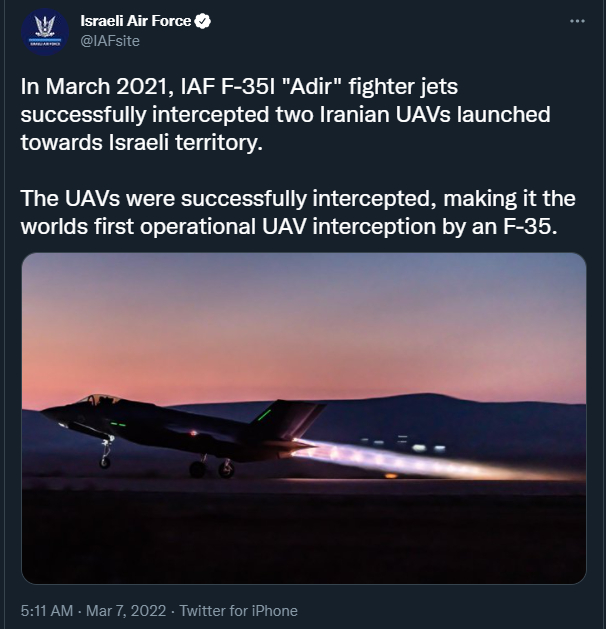Viewport: 606px width, 629px height.
Task: Click the blue verified badge
Action: coord(202,21)
